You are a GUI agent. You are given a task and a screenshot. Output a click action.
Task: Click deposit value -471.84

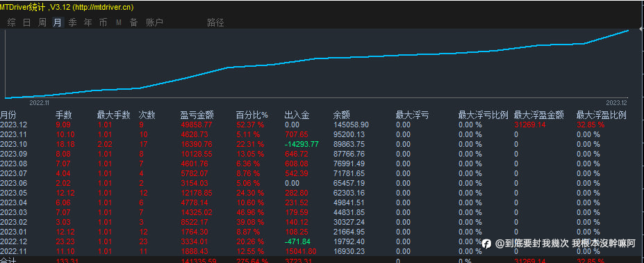point(297,241)
